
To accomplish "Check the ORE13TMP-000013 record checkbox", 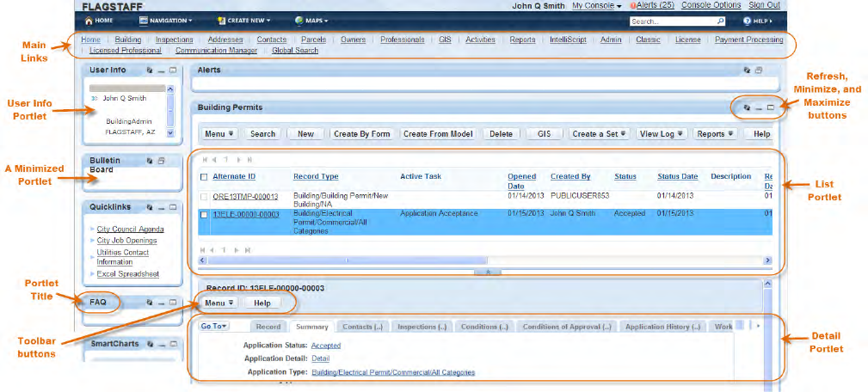I will 204,196.
